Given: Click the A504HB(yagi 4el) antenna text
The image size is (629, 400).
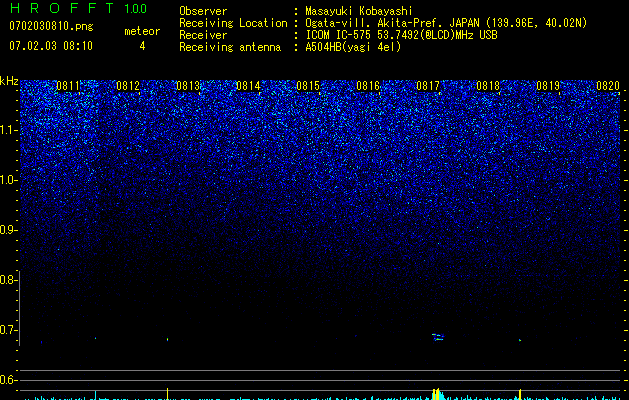Looking at the screenshot, I should coord(353,47).
